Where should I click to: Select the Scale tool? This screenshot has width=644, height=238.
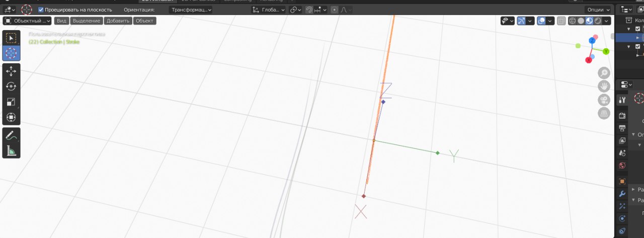(11, 102)
